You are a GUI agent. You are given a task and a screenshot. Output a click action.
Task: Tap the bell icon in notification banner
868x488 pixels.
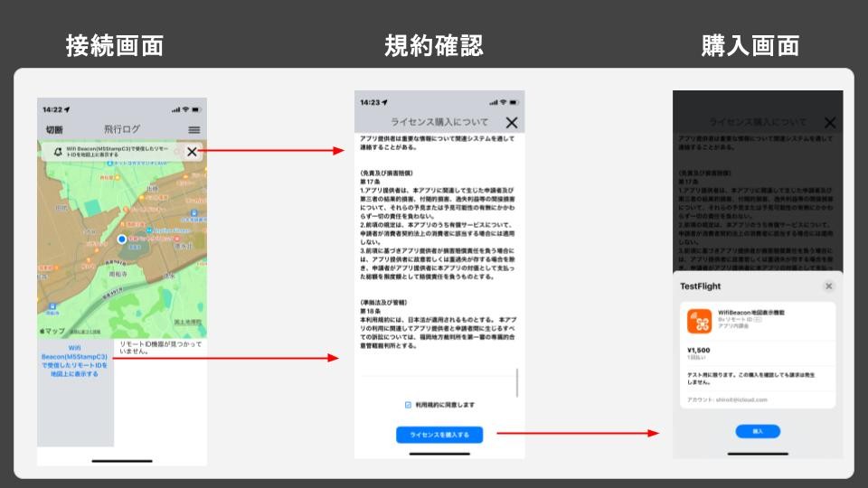(57, 152)
